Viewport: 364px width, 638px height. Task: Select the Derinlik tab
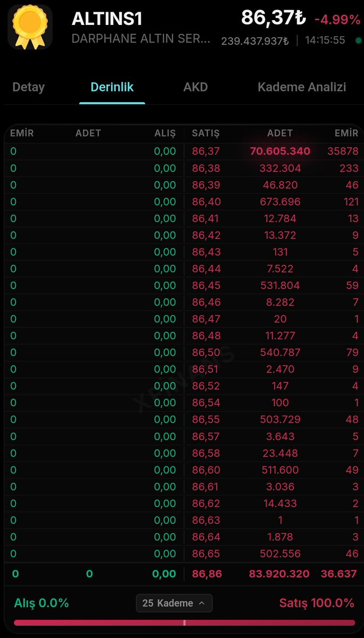pyautogui.click(x=112, y=87)
